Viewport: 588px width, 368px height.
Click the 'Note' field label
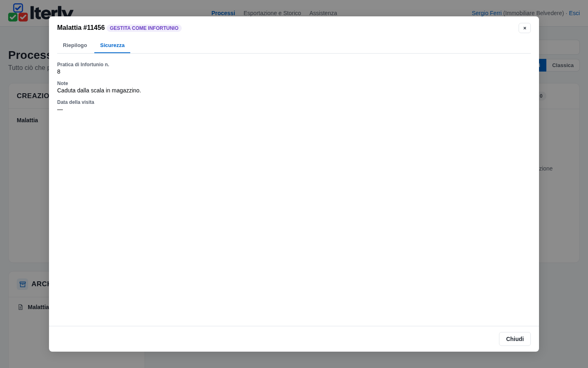click(x=62, y=83)
